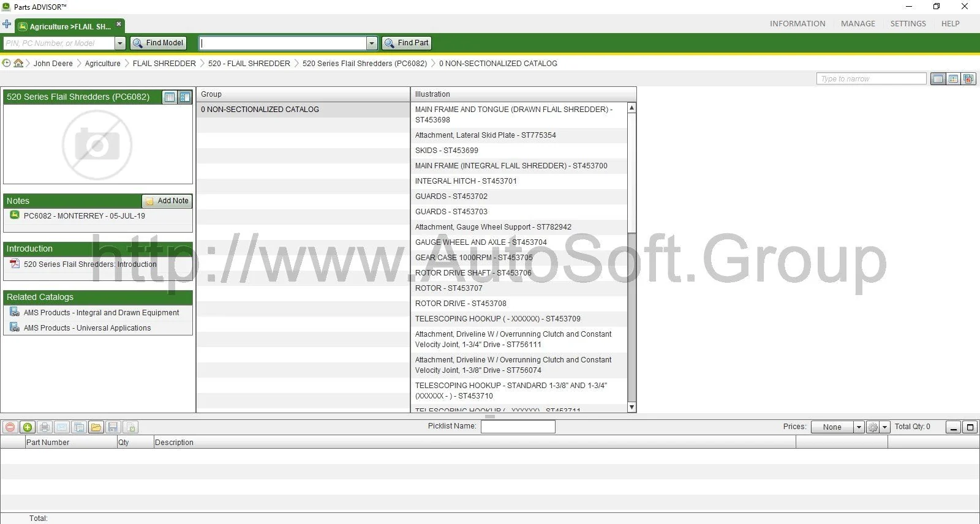The width and height of the screenshot is (980, 524).
Task: Click the Add Note button
Action: pos(167,201)
